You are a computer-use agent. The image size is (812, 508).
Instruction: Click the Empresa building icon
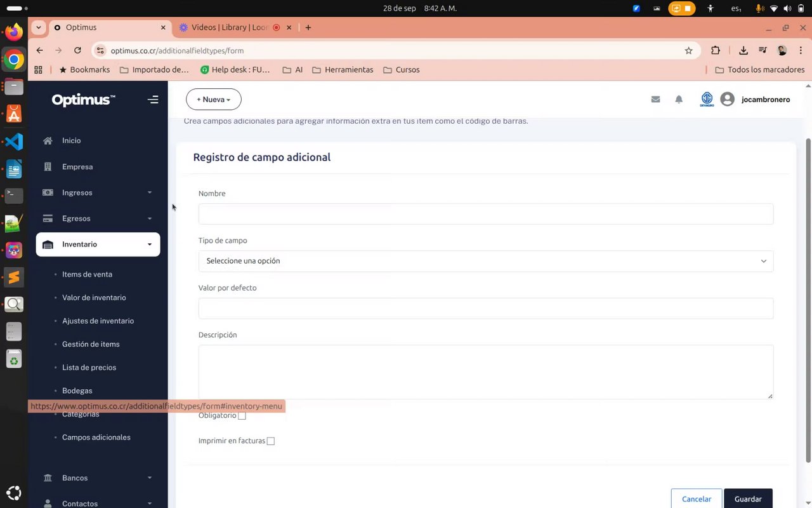click(x=48, y=167)
